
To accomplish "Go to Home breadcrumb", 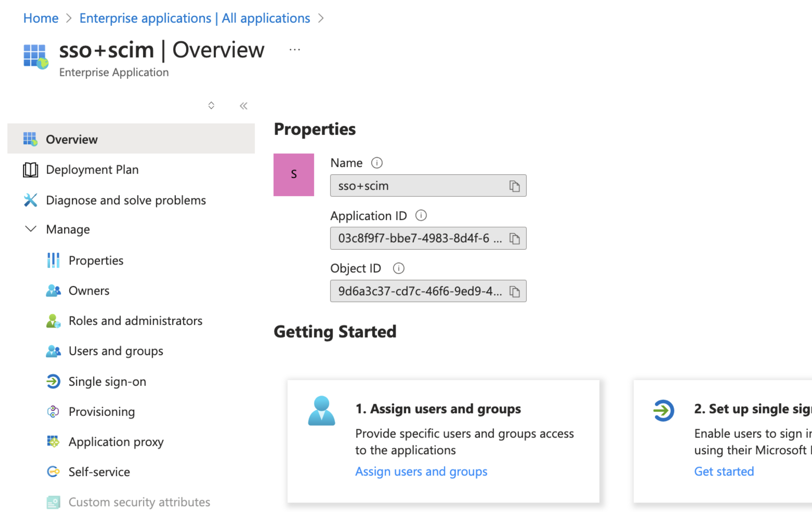I will 41,18.
